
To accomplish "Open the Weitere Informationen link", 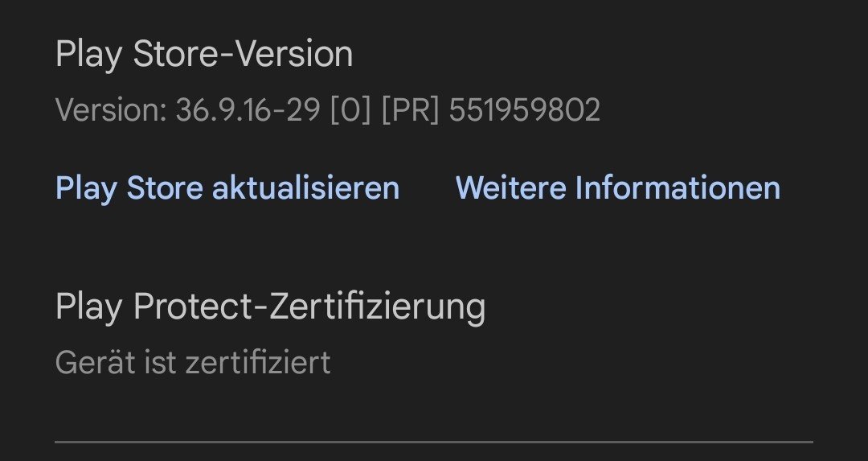I will (x=617, y=188).
